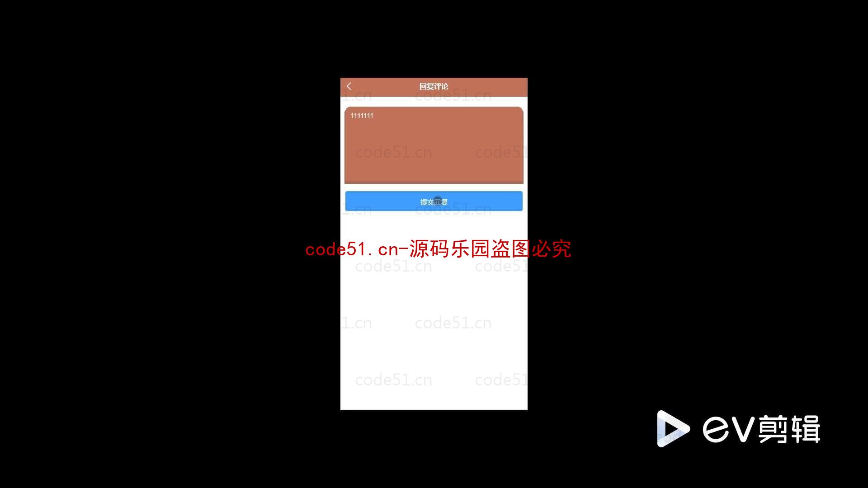
Task: Tap the 提交回复 submit button
Action: [434, 201]
